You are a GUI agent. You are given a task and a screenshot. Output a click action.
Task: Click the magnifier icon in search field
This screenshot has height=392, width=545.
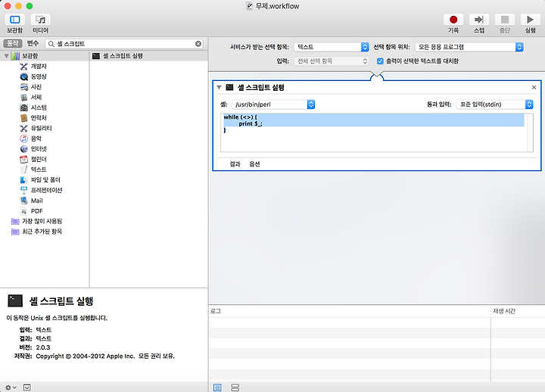pos(51,44)
